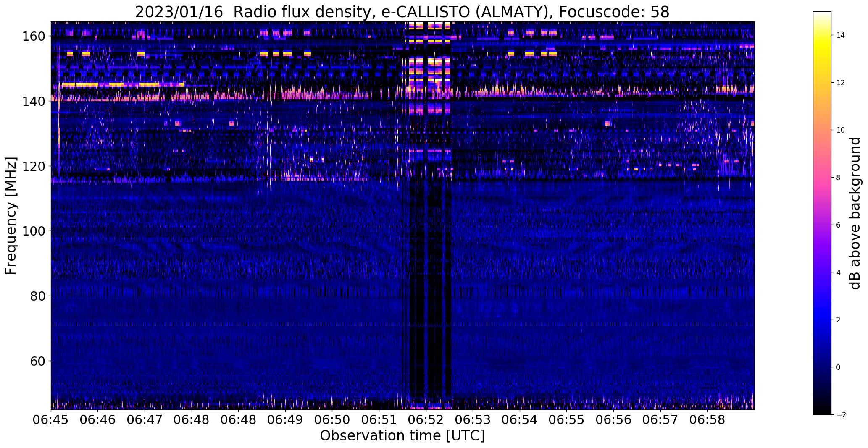Click the colorbar tick value 10
The width and height of the screenshot is (868, 448).
pos(841,130)
